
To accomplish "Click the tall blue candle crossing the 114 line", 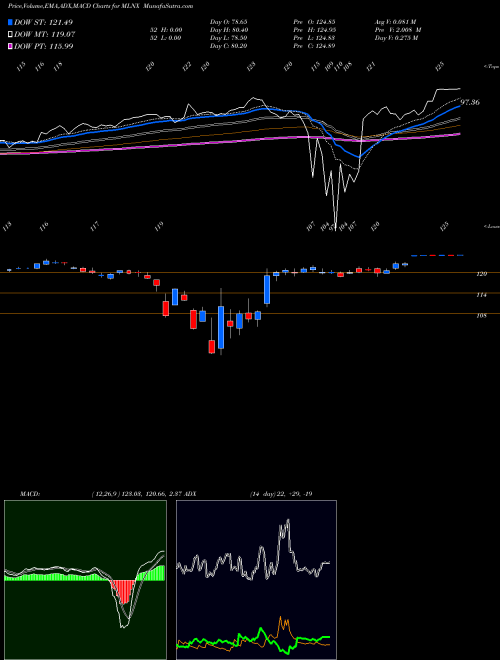I will (x=267, y=289).
